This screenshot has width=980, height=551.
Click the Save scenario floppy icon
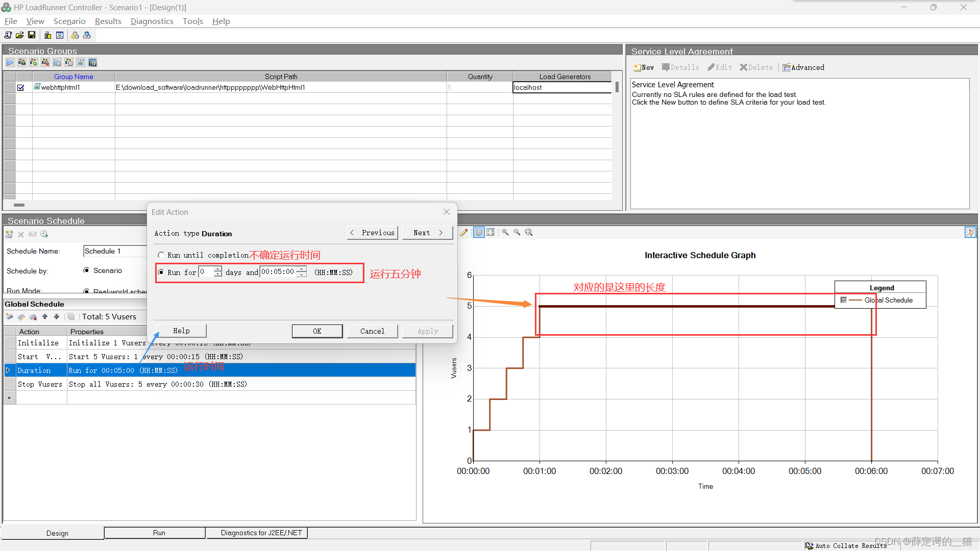32,35
